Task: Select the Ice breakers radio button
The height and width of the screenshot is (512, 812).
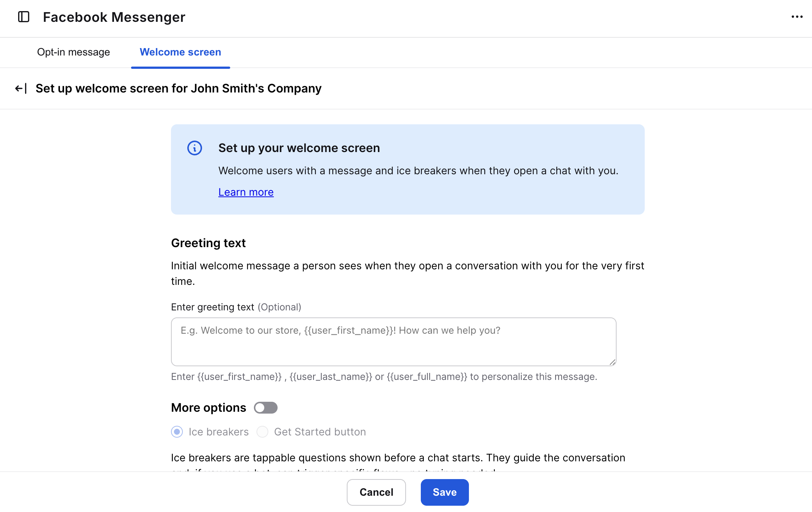Action: (177, 432)
